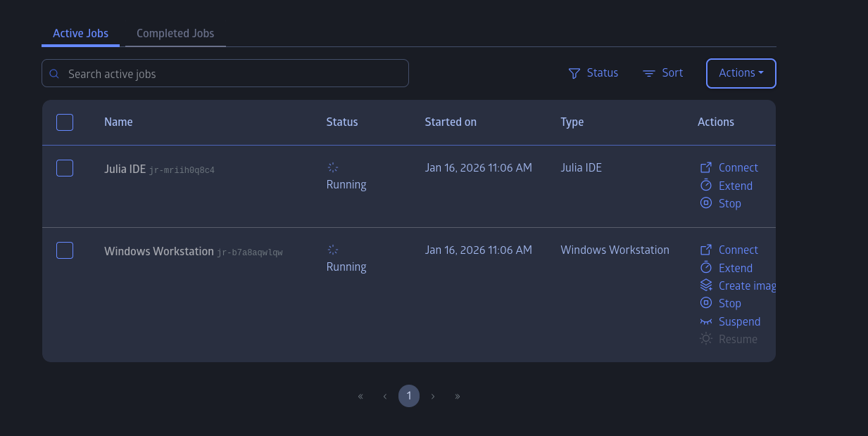Check the Julia IDE job checkbox
Viewport: 868px width, 436px height.
[x=65, y=168]
